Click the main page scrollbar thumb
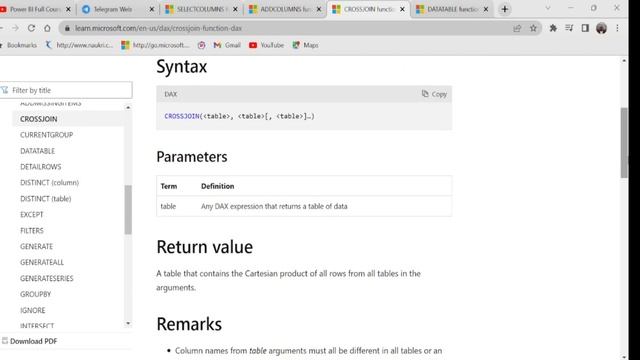 pos(624,143)
